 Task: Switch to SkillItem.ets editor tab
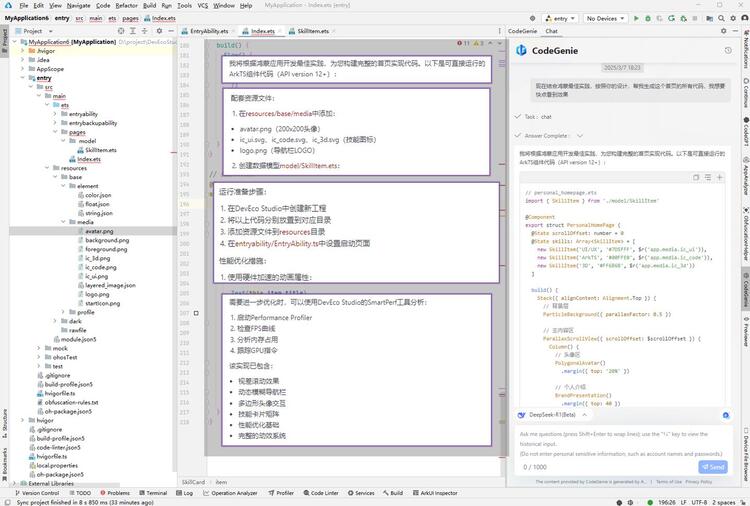click(313, 31)
